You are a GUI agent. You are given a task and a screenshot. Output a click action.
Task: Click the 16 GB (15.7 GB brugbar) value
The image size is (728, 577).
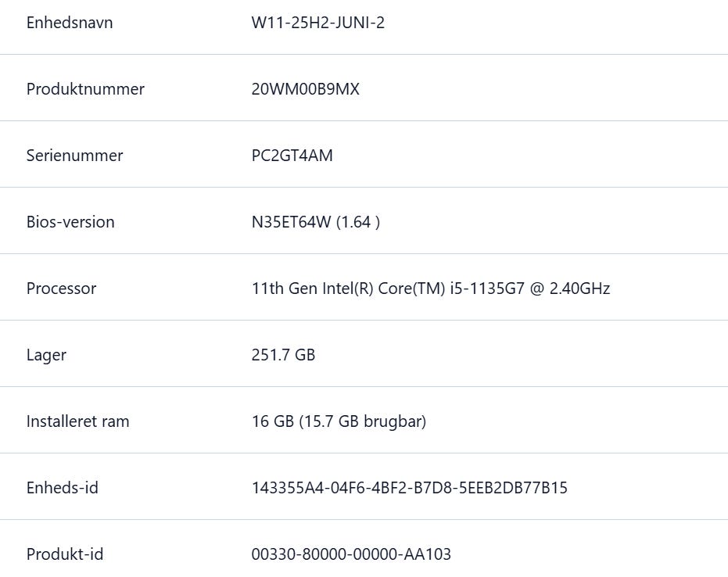[339, 421]
